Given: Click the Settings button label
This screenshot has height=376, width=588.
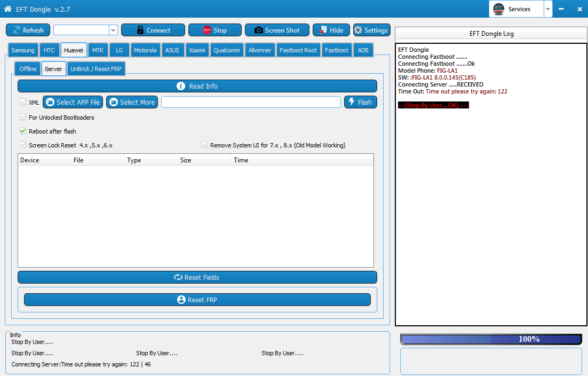Looking at the screenshot, I should coord(376,30).
